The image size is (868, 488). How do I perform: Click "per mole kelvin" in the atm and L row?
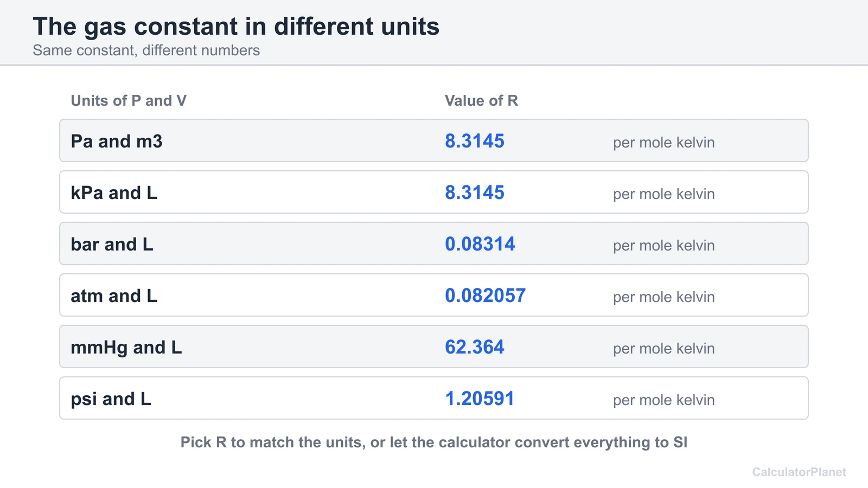pyautogui.click(x=664, y=297)
